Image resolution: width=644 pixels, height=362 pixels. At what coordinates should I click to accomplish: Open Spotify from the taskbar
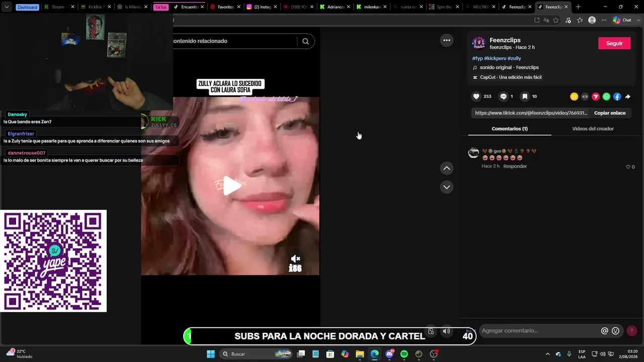click(404, 354)
